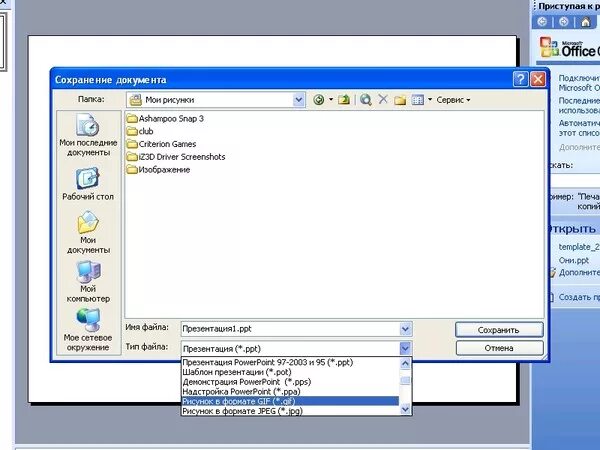Click the file type list scroll-up arrow
600x450 pixels.
click(x=405, y=363)
